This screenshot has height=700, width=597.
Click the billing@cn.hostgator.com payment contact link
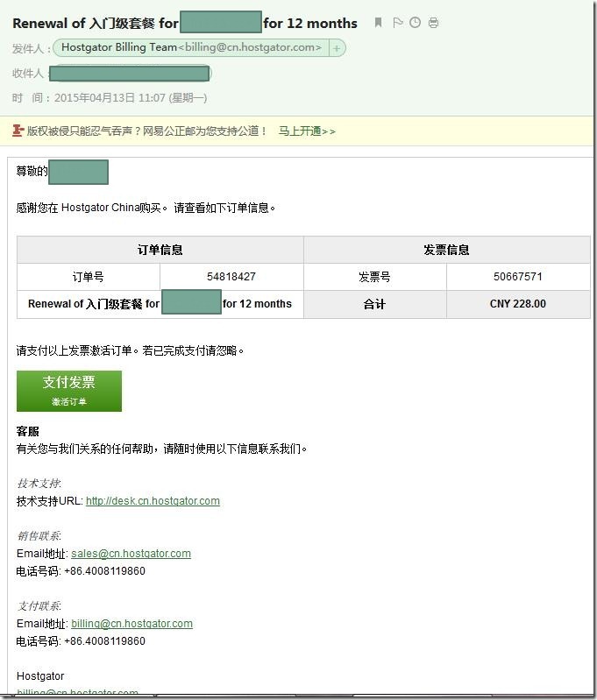click(x=131, y=624)
